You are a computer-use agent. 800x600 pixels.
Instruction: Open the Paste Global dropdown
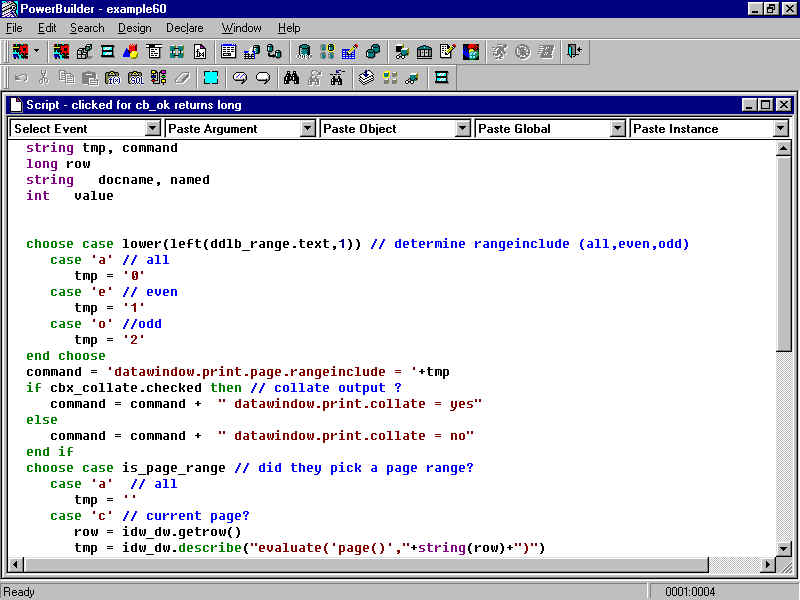click(617, 128)
